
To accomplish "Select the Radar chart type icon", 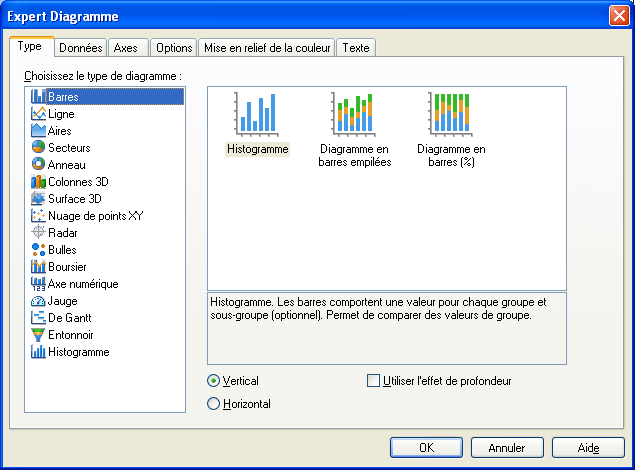I will point(39,233).
